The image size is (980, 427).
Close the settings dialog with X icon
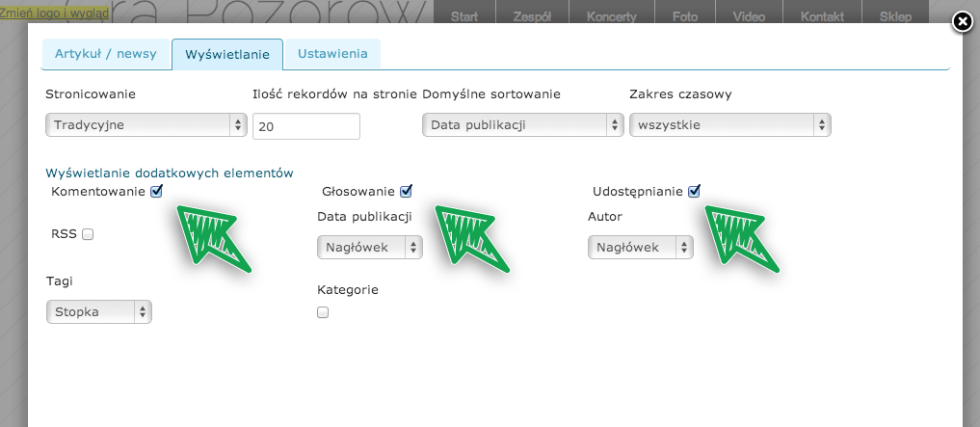961,23
